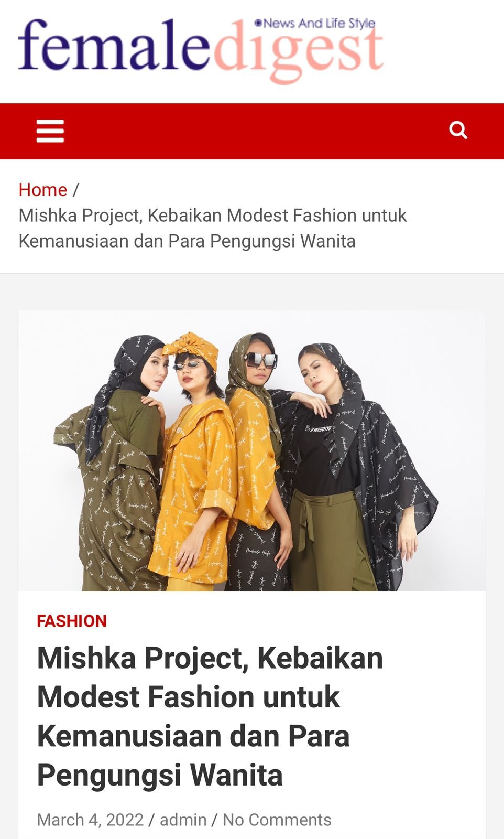Click the News And Life Style tagline
The image size is (504, 839).
(315, 23)
